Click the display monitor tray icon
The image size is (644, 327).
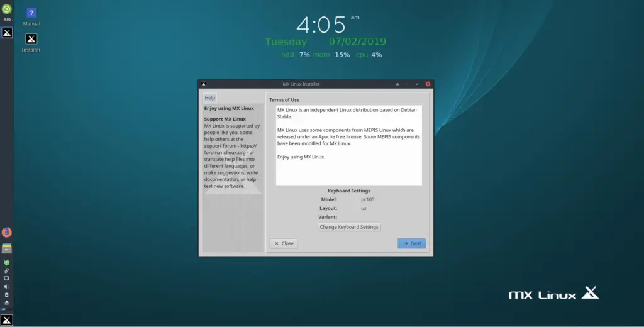[6, 279]
